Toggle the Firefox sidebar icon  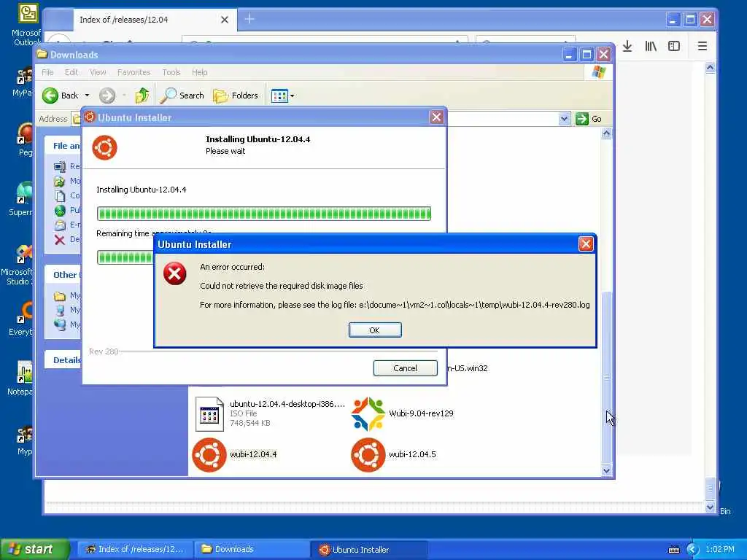(673, 46)
